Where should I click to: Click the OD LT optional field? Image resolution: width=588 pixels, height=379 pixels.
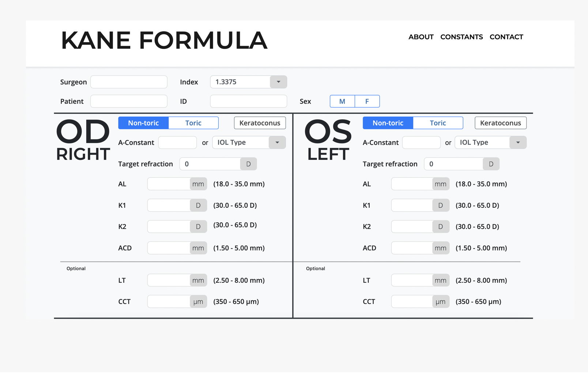click(x=169, y=280)
